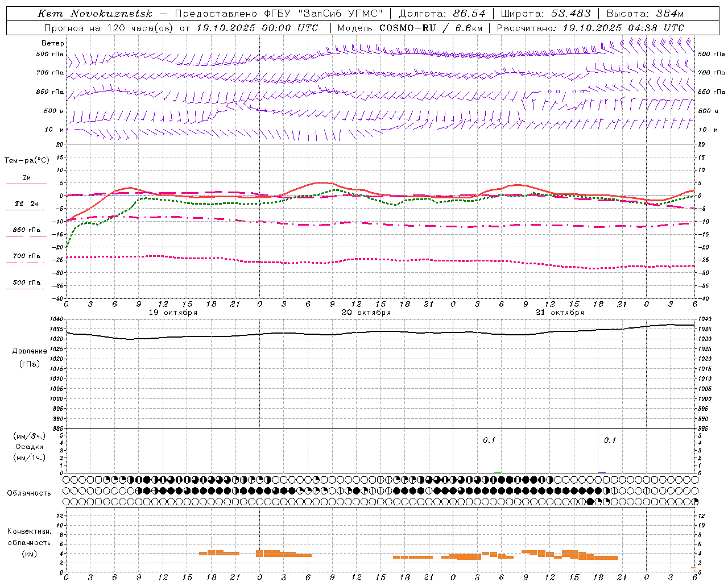Click 'Прогноз на 120 часа(ов)' forecast header
The height and width of the screenshot is (582, 728).
tap(109, 28)
